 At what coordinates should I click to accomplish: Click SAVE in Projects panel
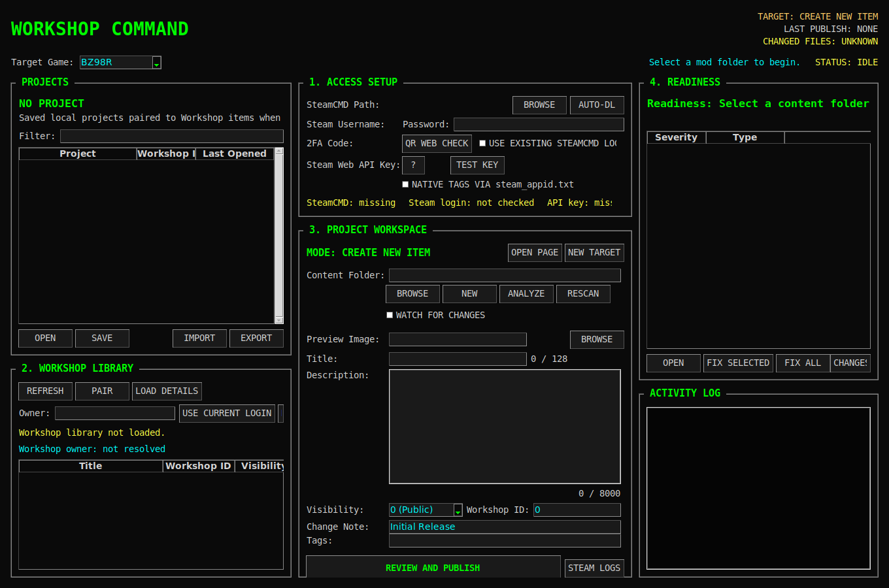tap(102, 338)
